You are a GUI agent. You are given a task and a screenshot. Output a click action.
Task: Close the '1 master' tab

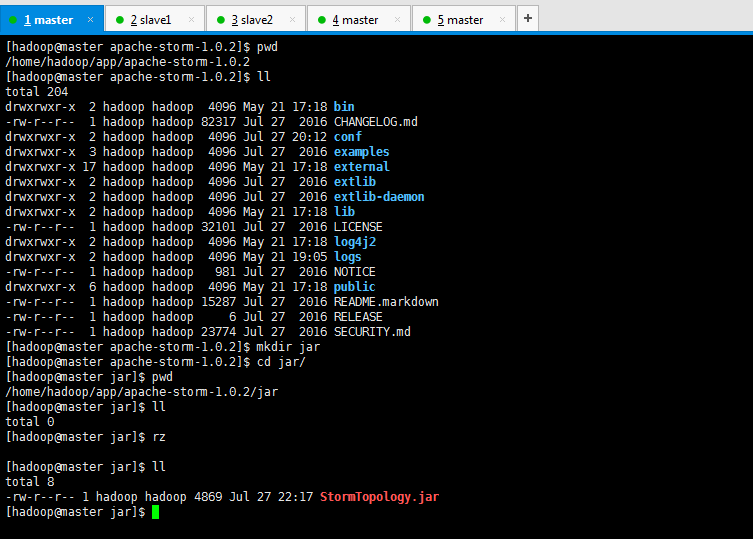click(x=90, y=20)
